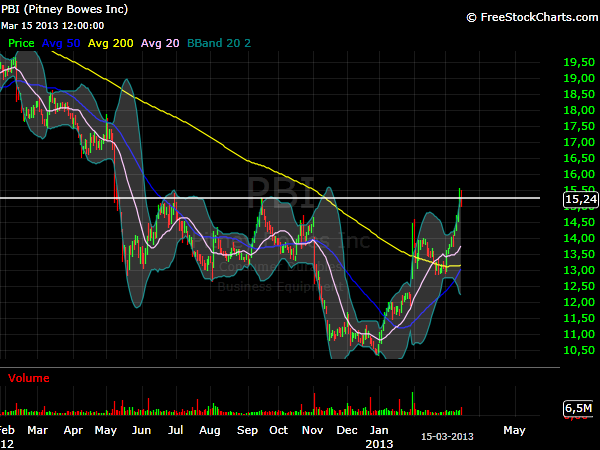The height and width of the screenshot is (450, 600).
Task: Click the 19,00 price axis label
Action: pos(579,78)
